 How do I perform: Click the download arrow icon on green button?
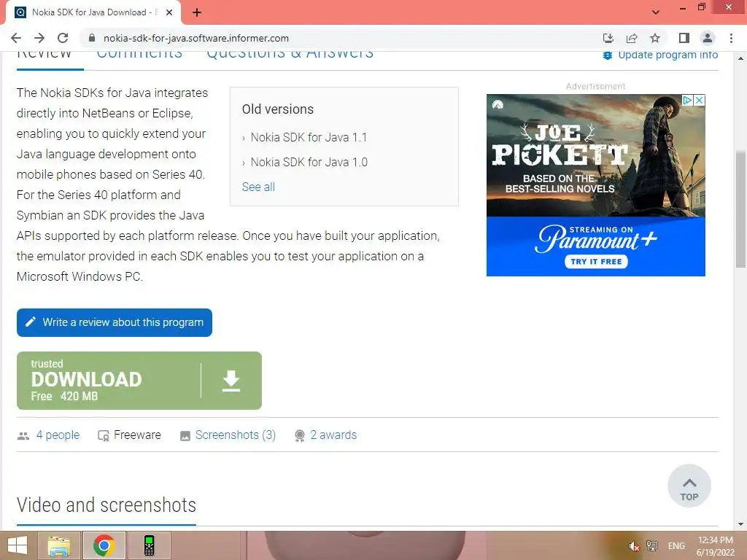[231, 381]
